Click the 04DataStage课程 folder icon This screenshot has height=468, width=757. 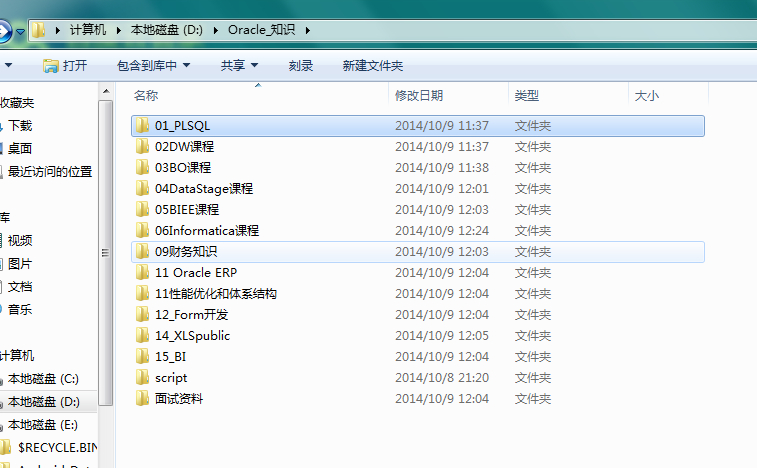click(142, 188)
